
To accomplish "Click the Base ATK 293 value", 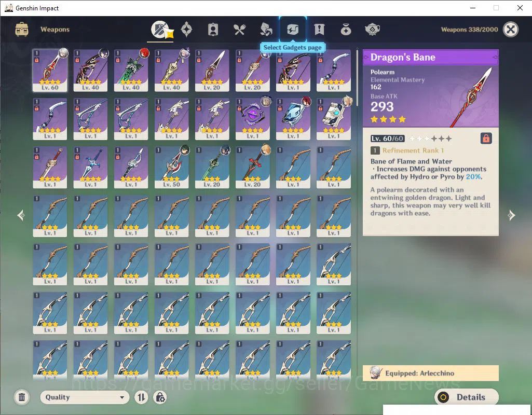I will coord(382,106).
